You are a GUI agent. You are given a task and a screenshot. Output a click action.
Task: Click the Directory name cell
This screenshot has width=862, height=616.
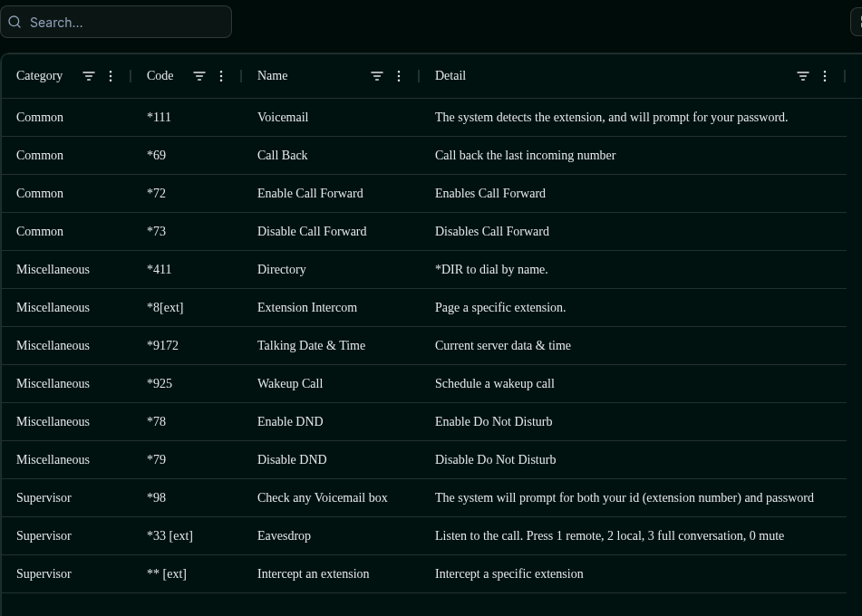point(282,269)
